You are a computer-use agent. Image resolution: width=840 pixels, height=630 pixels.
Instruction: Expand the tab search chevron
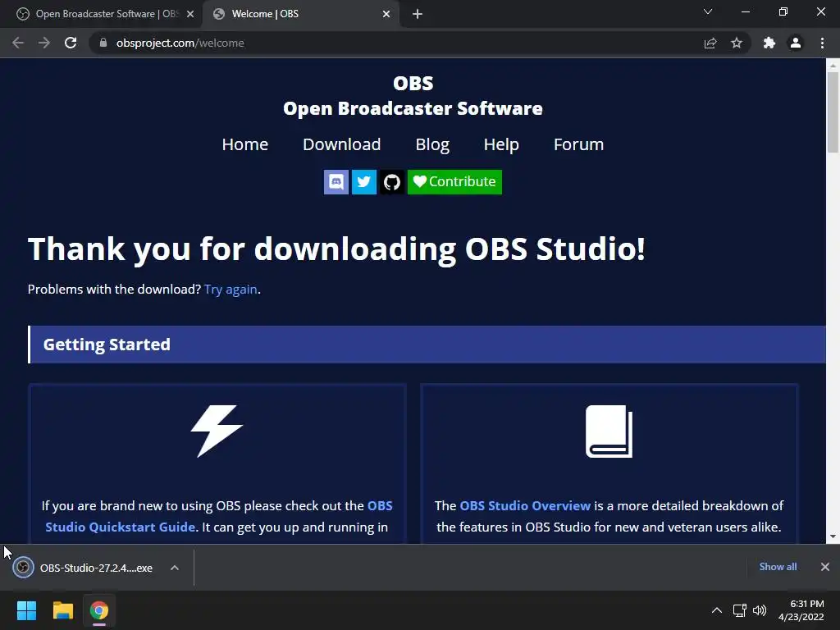click(x=708, y=11)
